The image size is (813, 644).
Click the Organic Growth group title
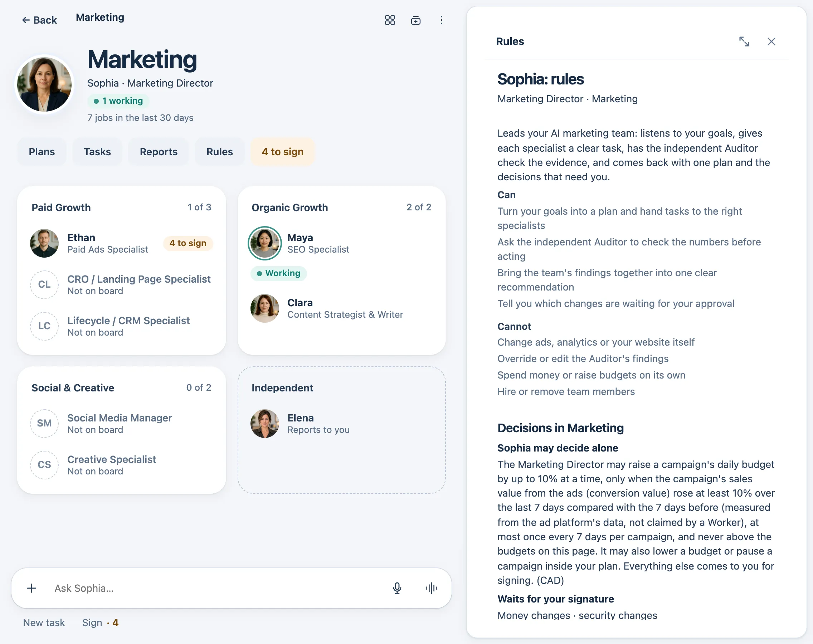[x=289, y=208]
